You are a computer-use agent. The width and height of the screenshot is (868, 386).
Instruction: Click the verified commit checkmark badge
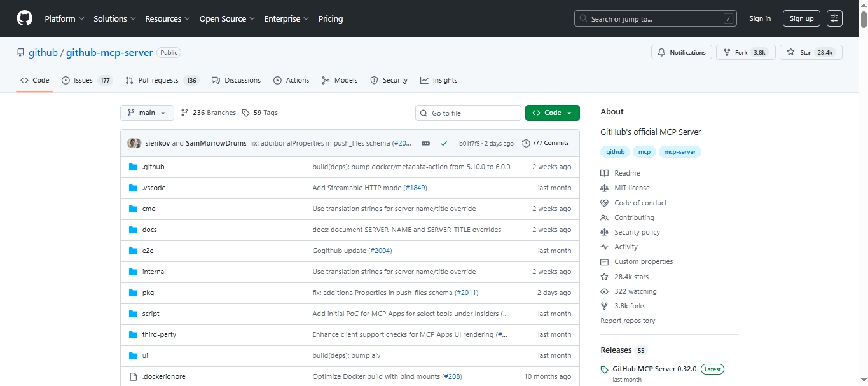[x=444, y=143]
